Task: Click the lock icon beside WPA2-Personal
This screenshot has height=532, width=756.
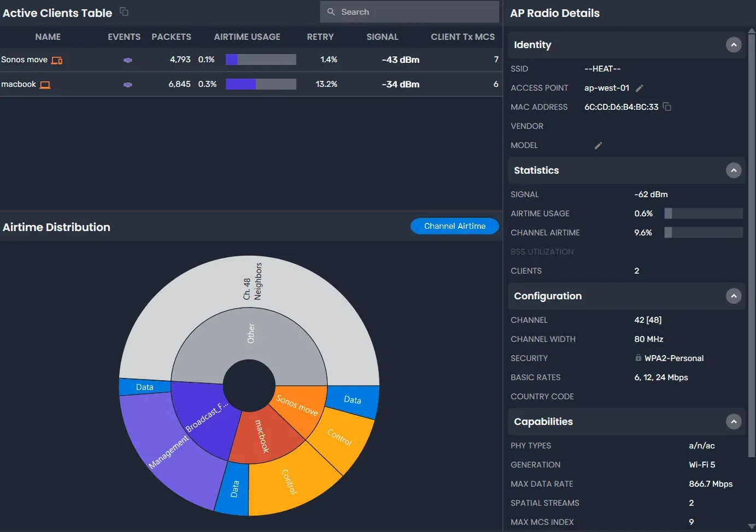Action: click(x=638, y=358)
